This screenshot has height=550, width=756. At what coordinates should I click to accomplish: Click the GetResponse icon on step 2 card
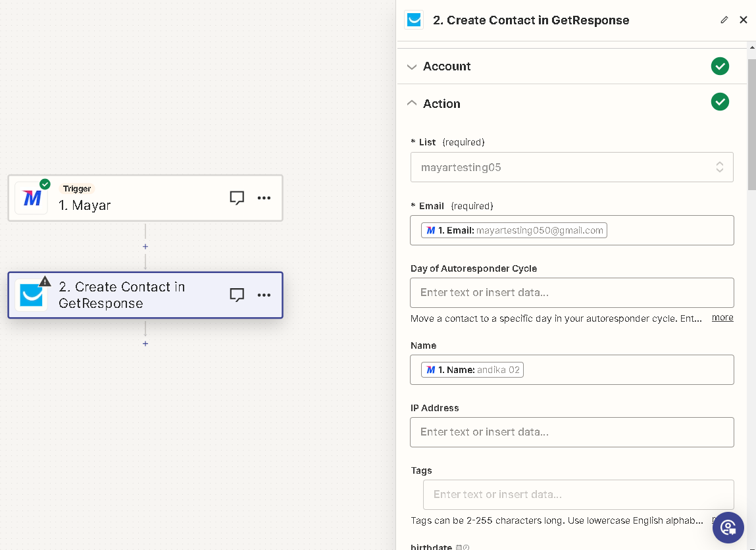click(x=32, y=295)
